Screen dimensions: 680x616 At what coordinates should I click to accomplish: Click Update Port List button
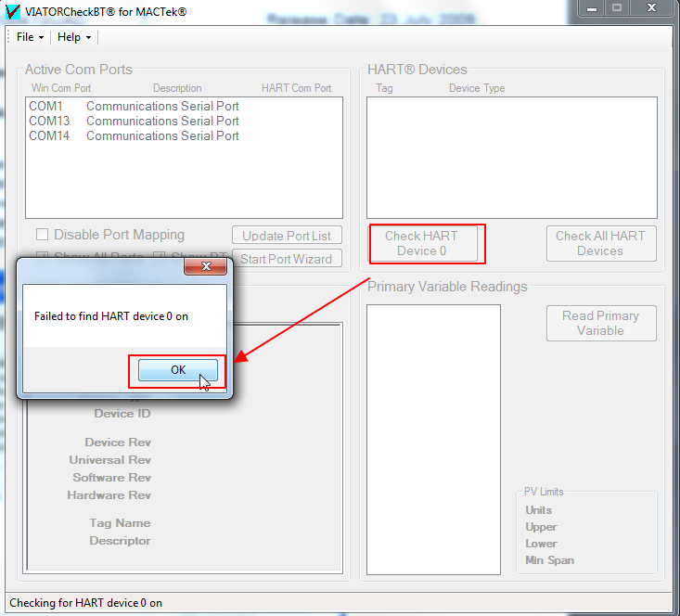(287, 236)
